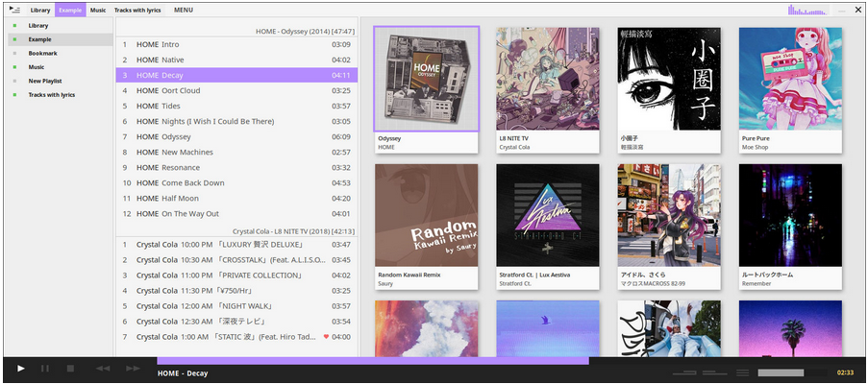Select Nights (I Wish I Could Be There)
The image size is (868, 384).
coord(236,122)
